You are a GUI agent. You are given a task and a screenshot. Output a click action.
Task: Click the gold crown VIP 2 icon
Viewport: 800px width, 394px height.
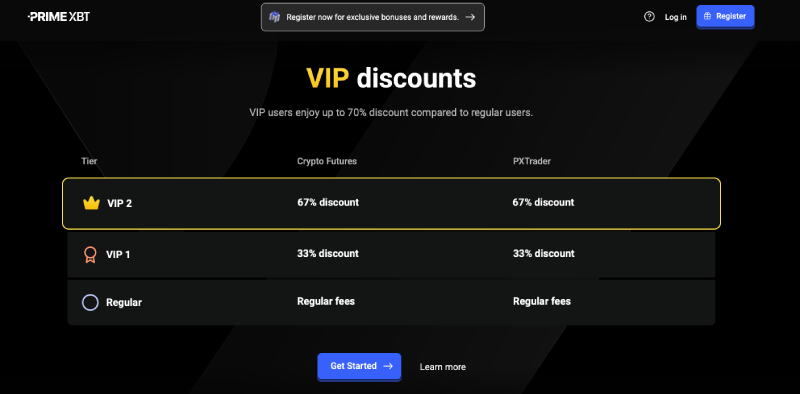91,203
